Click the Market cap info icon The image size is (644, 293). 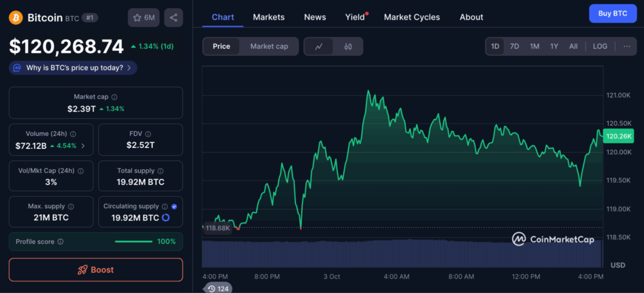(114, 97)
